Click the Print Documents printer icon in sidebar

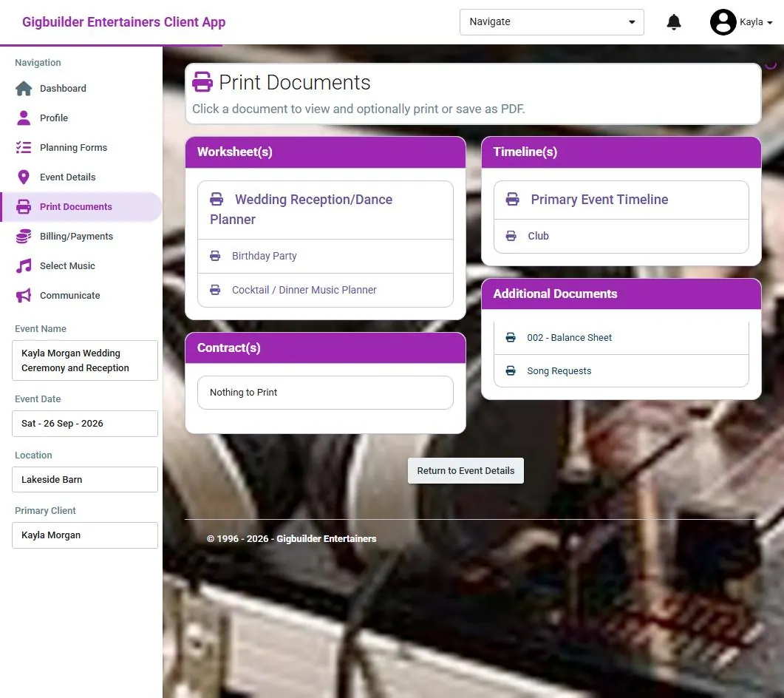[x=24, y=206]
